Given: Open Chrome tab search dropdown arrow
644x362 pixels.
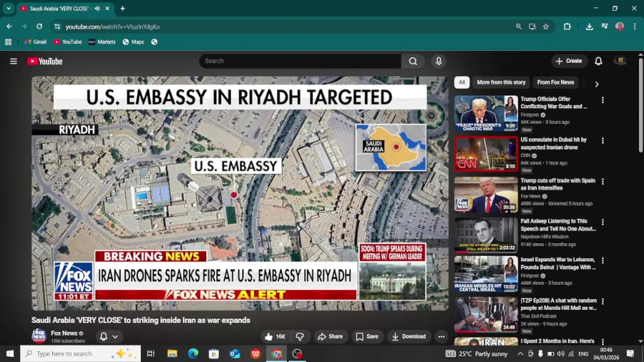Looking at the screenshot, I should coord(9,9).
